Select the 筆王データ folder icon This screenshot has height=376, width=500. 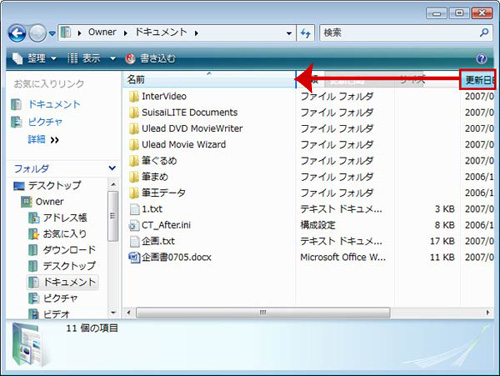134,193
